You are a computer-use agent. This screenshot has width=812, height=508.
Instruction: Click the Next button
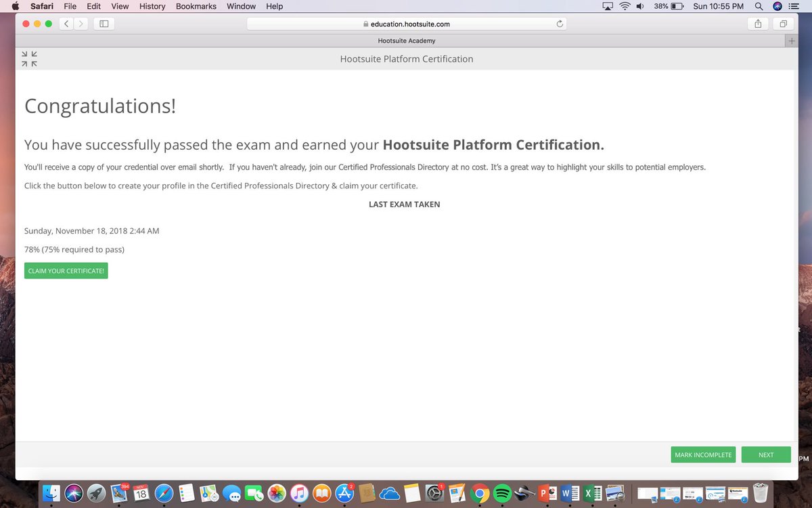coord(766,454)
